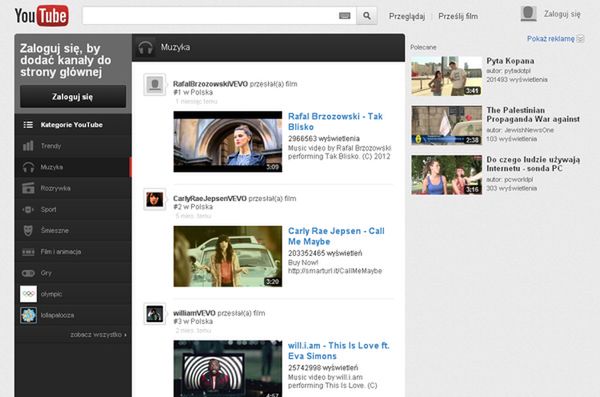
Task: Click RafalBrzozowskiVEVO channel avatar
Action: (x=155, y=84)
